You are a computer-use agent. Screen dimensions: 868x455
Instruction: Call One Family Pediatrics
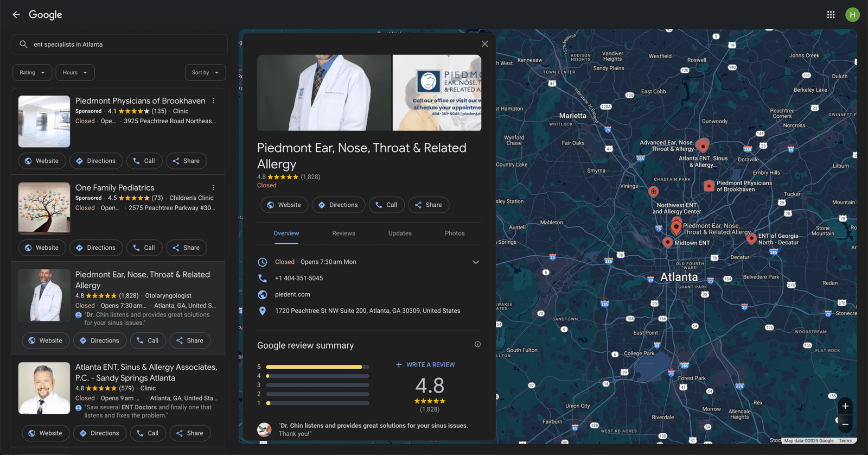point(144,248)
